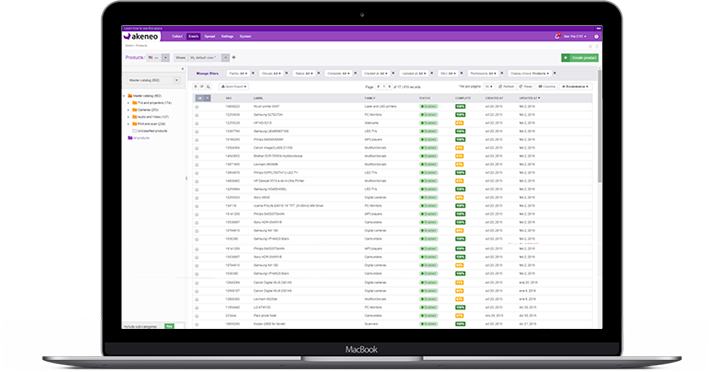Screen dimensions: 709x372
Task: Click the Manage filters link
Action: 207,73
